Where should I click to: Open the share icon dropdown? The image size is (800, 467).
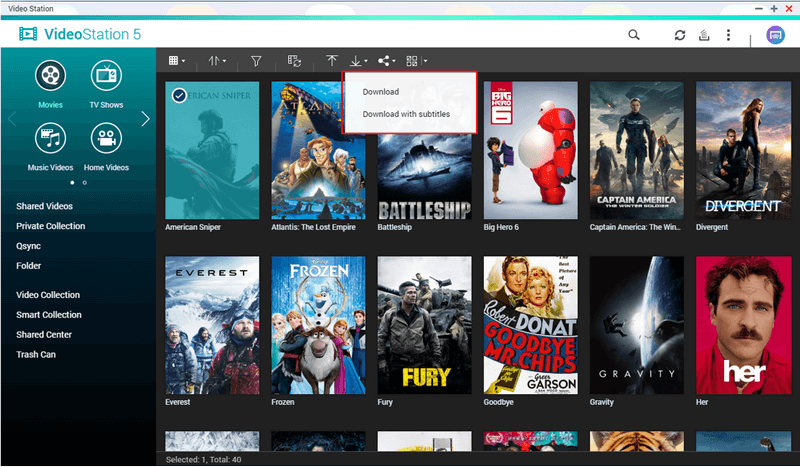[x=386, y=61]
